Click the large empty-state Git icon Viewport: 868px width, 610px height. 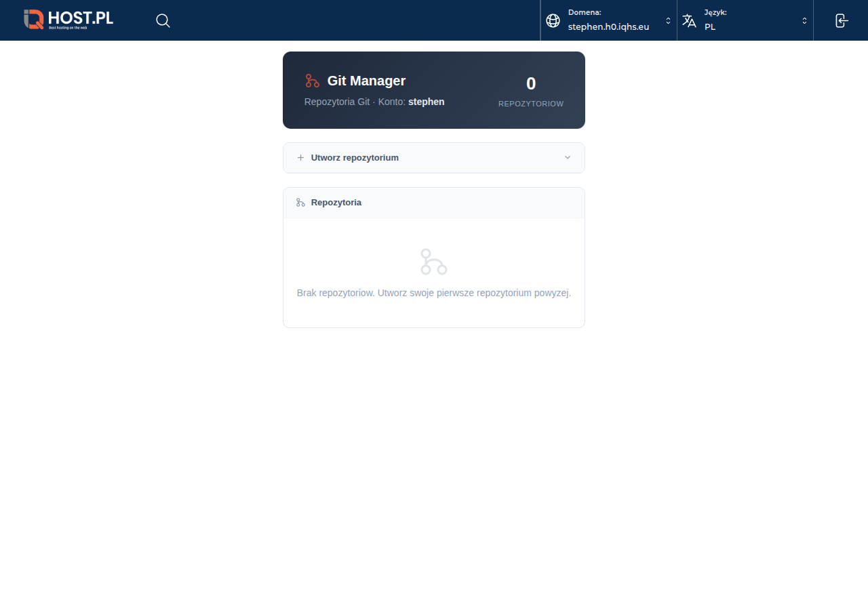click(433, 260)
